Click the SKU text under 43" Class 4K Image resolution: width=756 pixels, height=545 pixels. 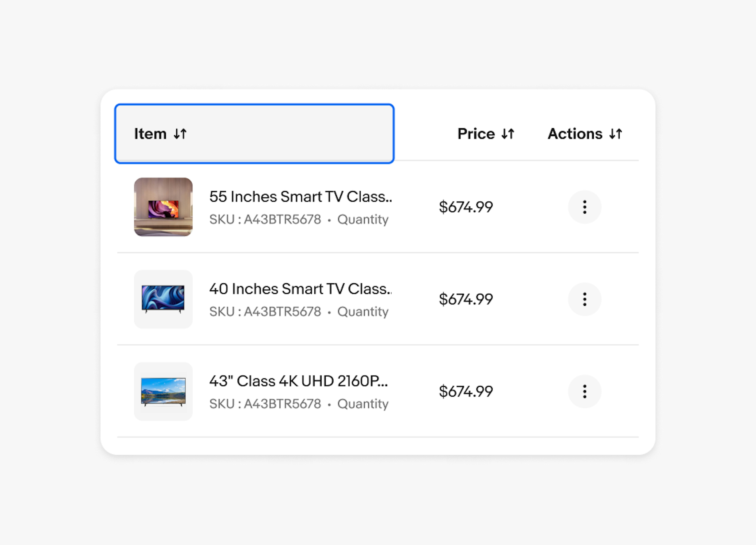pos(265,404)
